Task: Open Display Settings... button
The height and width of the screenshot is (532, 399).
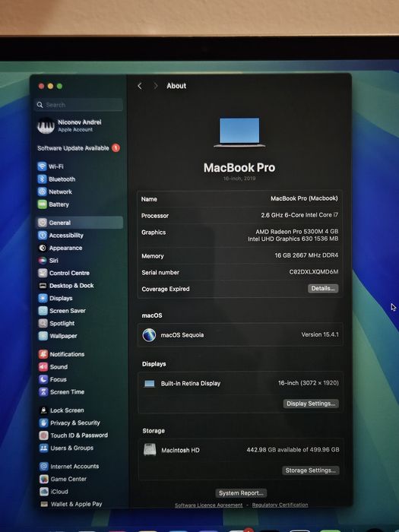Action: point(311,404)
